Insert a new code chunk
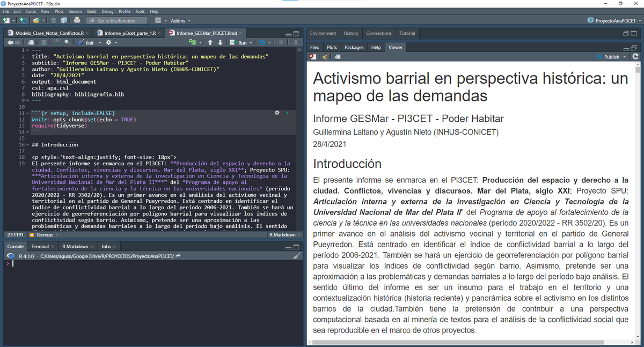644x347 pixels. click(x=194, y=42)
